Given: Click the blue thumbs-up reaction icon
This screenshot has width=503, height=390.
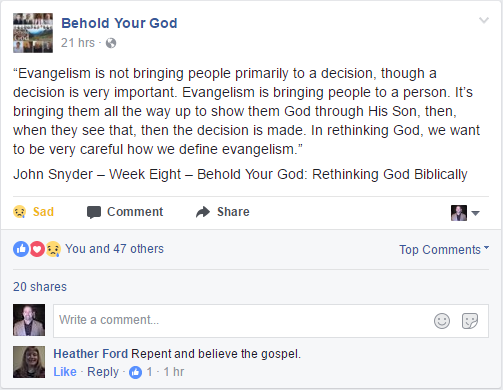Looking at the screenshot, I should tap(21, 249).
